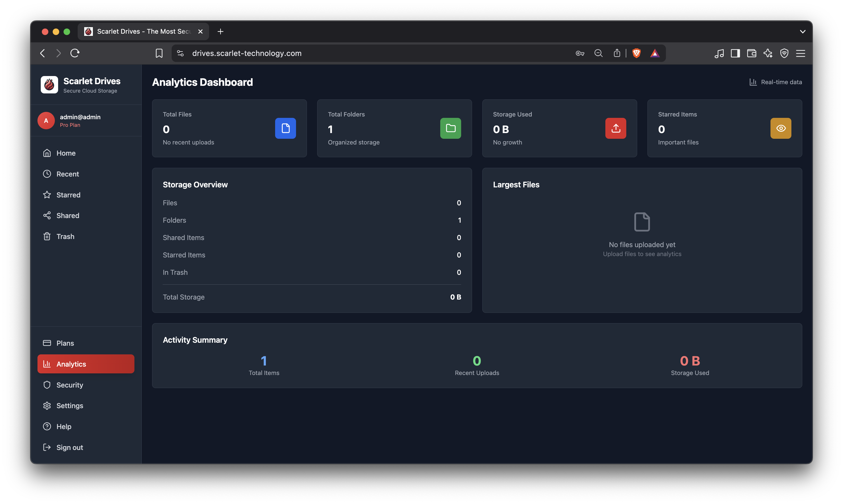Click the zoom magnifier icon

click(x=598, y=53)
